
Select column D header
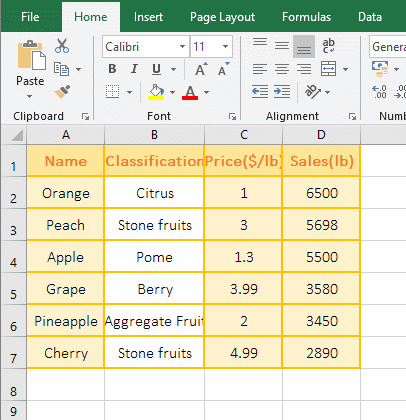[321, 135]
